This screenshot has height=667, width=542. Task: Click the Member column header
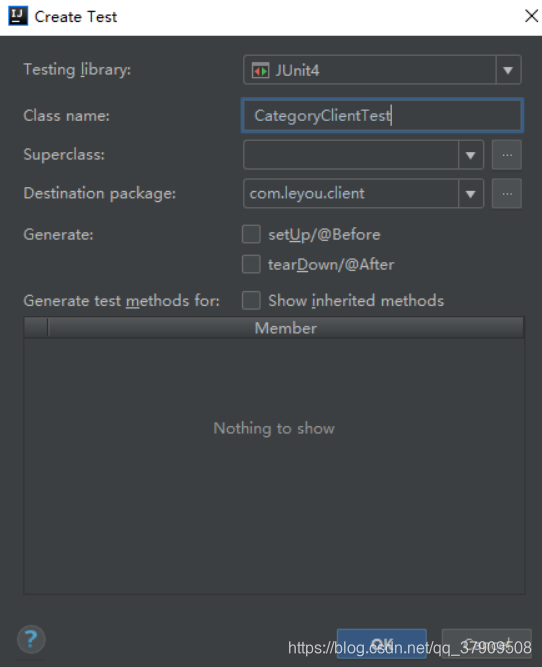[286, 328]
